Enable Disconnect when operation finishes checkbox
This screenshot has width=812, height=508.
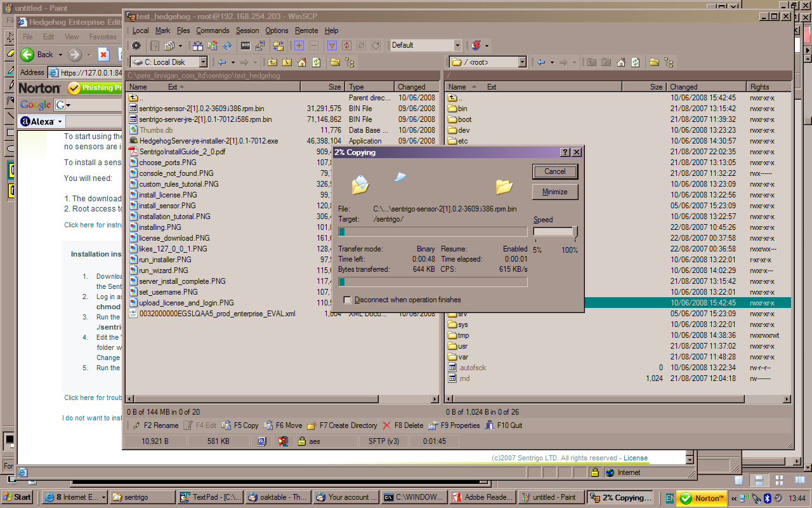click(347, 300)
